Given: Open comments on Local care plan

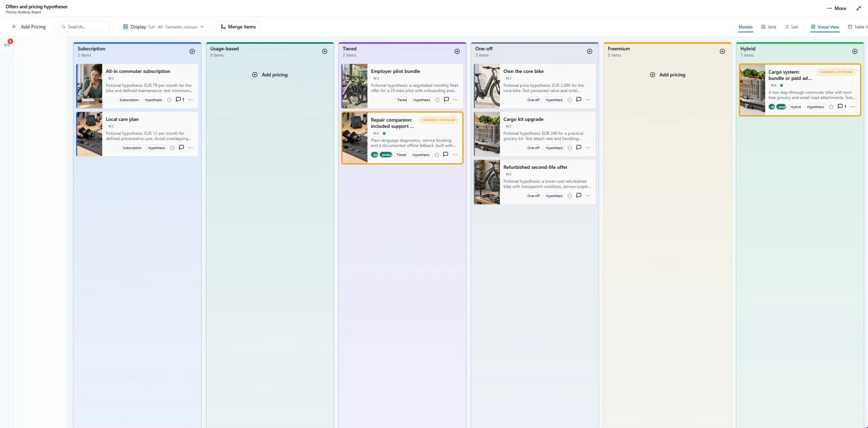Looking at the screenshot, I should (181, 147).
